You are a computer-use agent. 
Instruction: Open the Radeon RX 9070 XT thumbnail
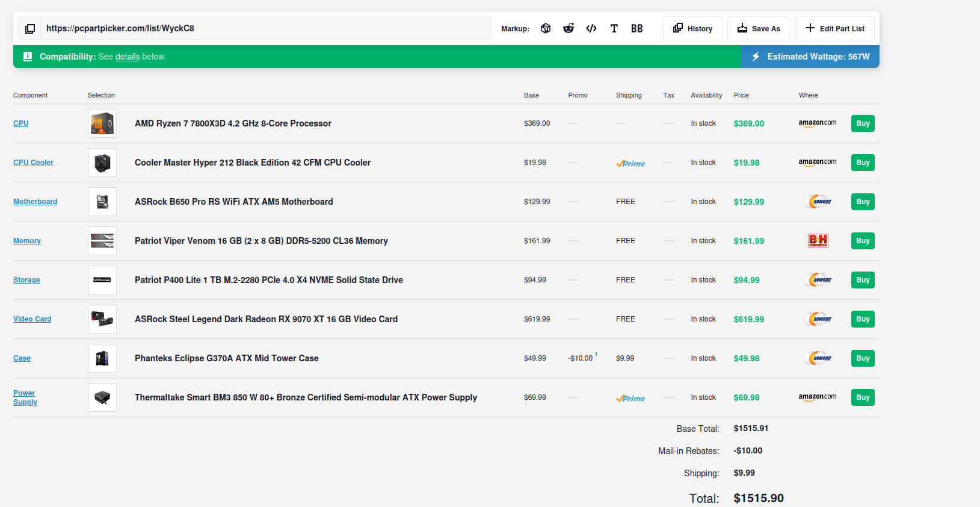102,319
